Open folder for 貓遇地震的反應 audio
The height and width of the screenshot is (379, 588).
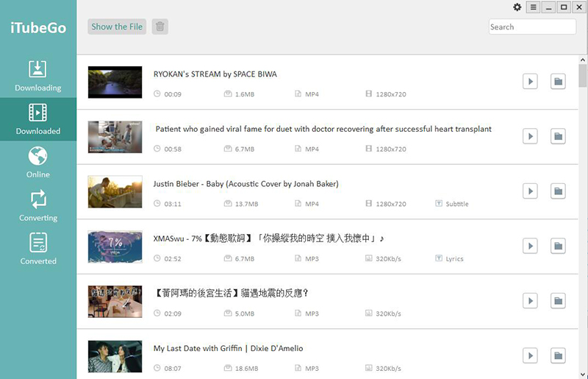(x=558, y=301)
